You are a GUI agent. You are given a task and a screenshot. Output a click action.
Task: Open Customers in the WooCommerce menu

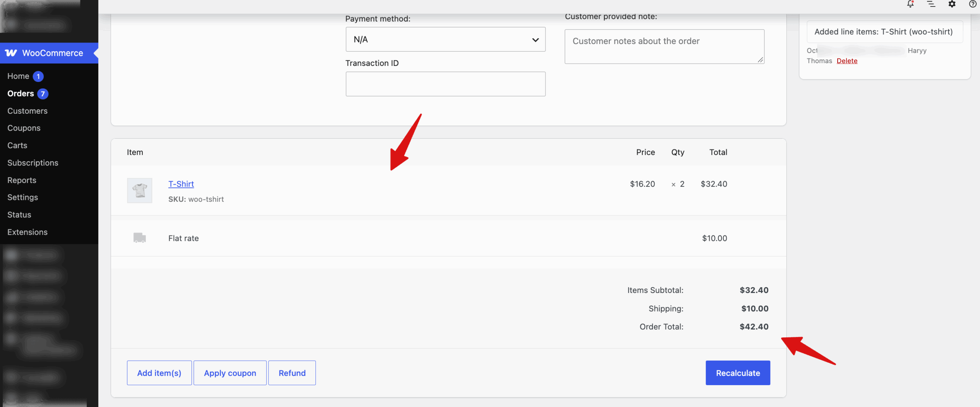(27, 111)
